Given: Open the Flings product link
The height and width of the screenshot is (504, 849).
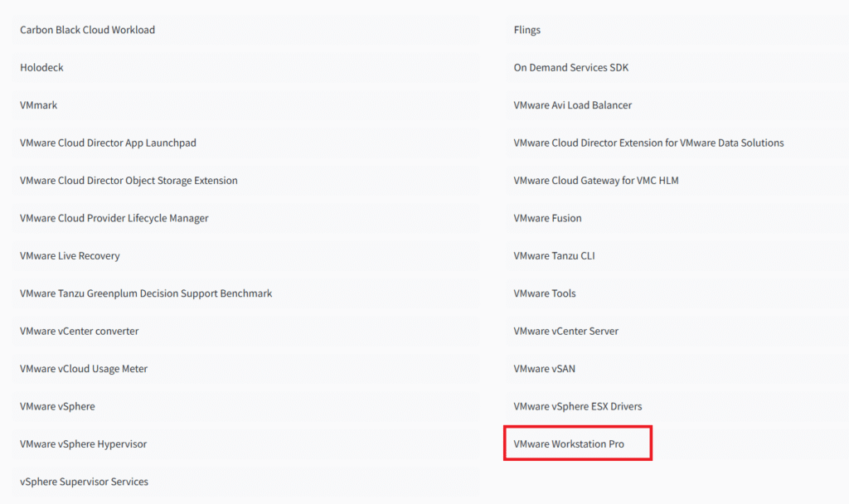Looking at the screenshot, I should pyautogui.click(x=527, y=30).
